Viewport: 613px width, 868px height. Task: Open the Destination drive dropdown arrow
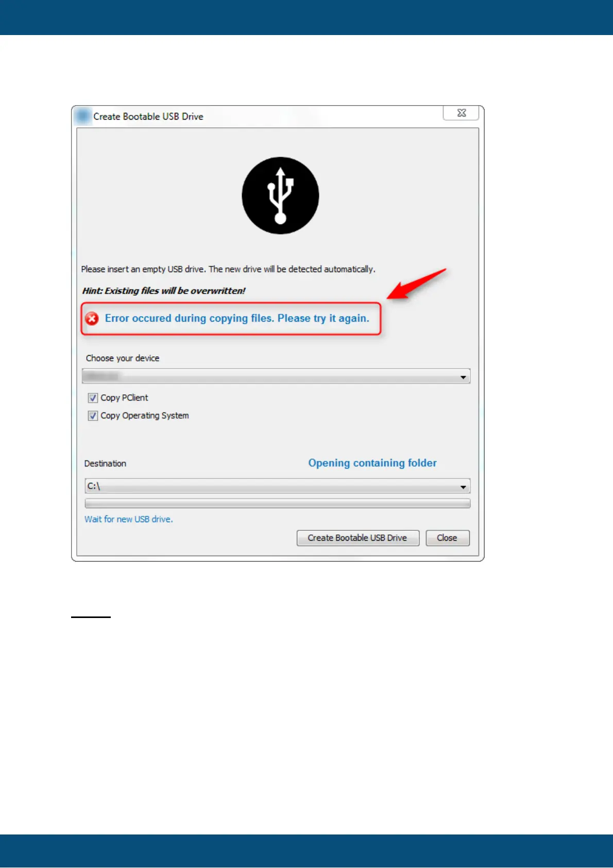(463, 487)
